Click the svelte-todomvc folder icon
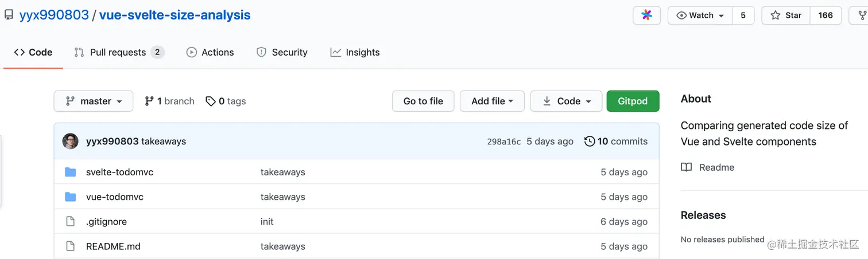The width and height of the screenshot is (868, 259). 71,172
